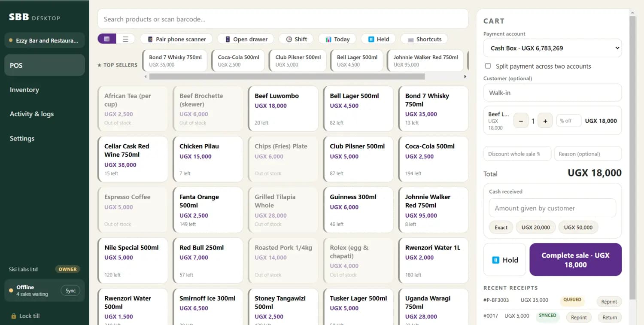Viewport: 644px width, 325px height.
Task: Reprint receipt #0017
Action: click(x=579, y=318)
